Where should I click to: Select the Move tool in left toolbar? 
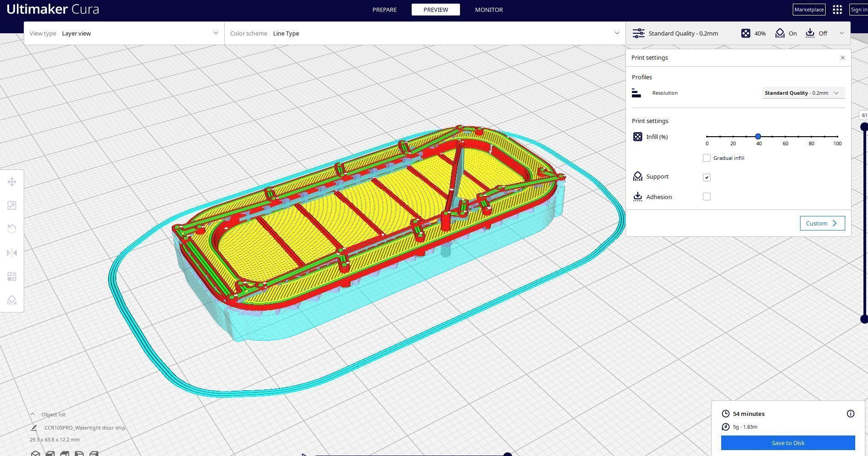click(12, 182)
